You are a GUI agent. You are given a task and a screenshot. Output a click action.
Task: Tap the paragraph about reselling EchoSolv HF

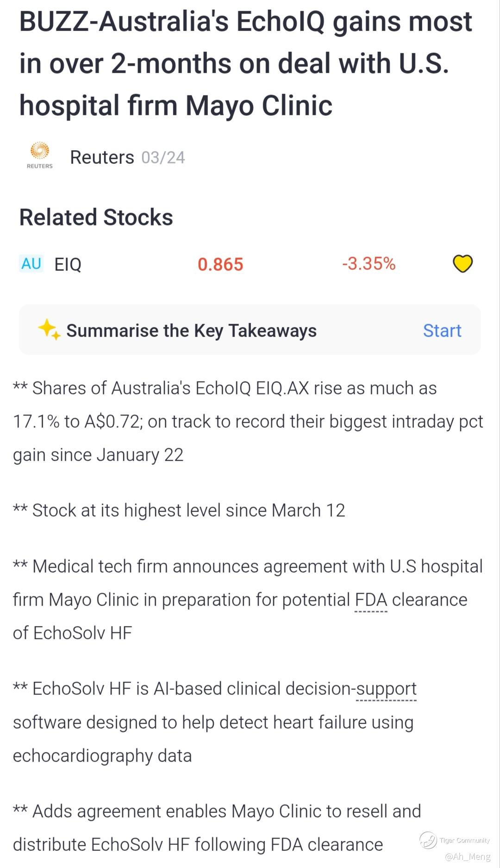[x=217, y=828]
